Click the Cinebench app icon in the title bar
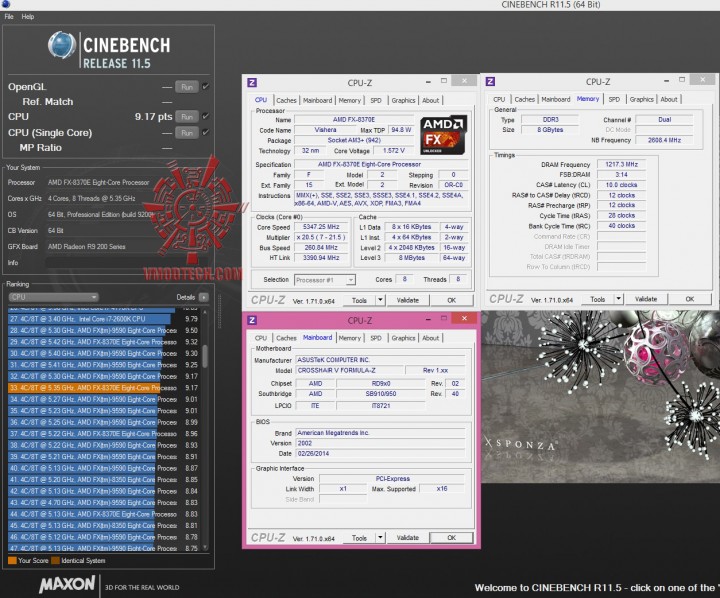This screenshot has width=720, height=598. pos(6,5)
